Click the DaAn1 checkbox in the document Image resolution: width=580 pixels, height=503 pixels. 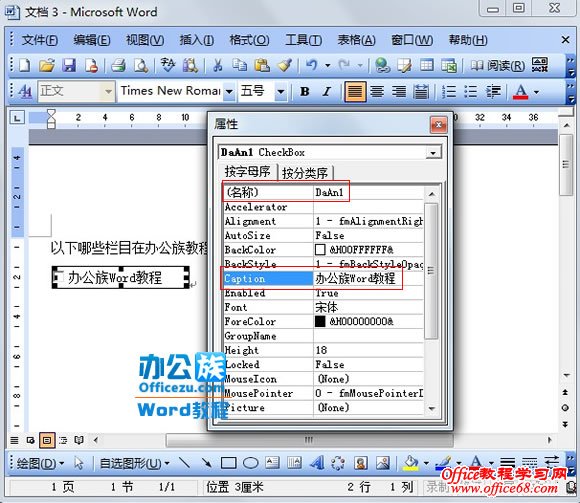[58, 276]
